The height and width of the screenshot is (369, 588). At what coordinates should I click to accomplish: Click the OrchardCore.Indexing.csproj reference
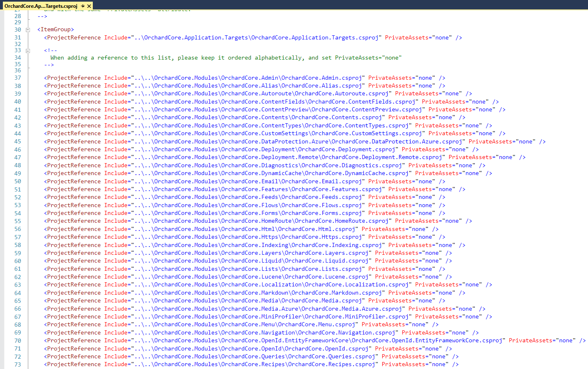click(255, 245)
